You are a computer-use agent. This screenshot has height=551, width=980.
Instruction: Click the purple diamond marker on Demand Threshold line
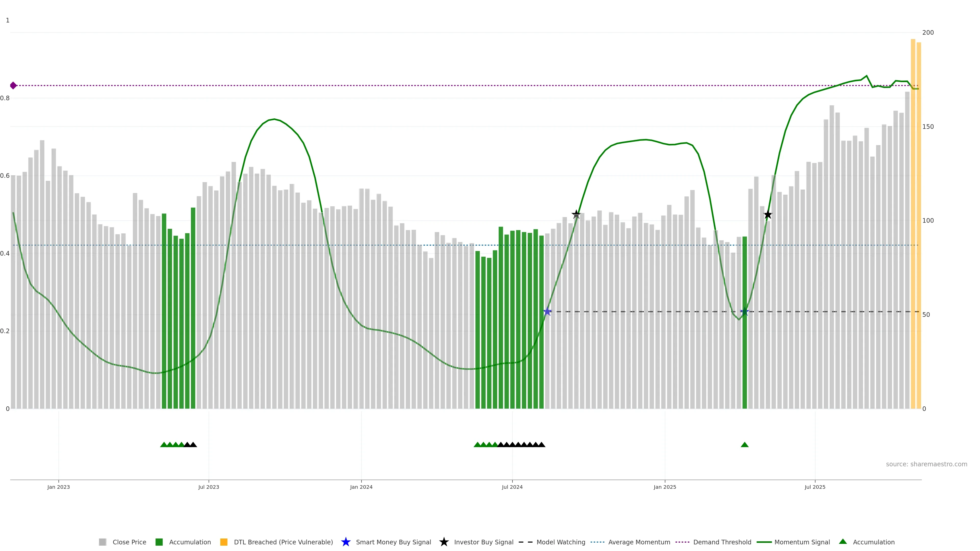coord(13,85)
